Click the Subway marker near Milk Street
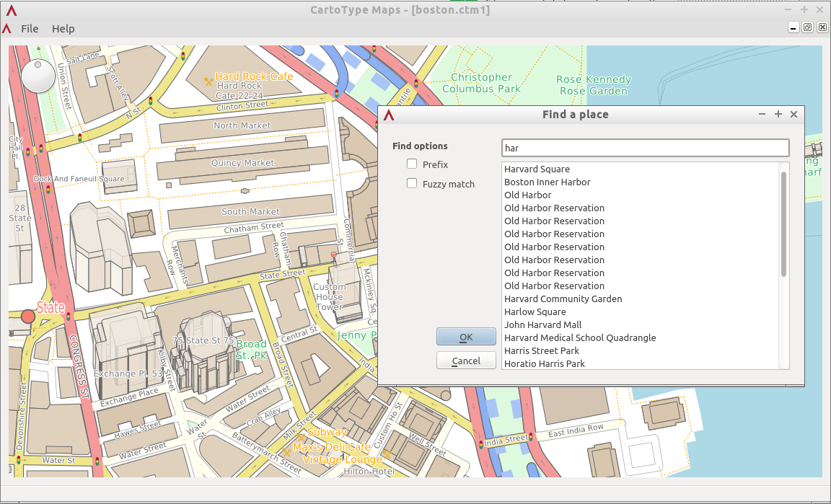Image resolution: width=831 pixels, height=504 pixels. [301, 437]
